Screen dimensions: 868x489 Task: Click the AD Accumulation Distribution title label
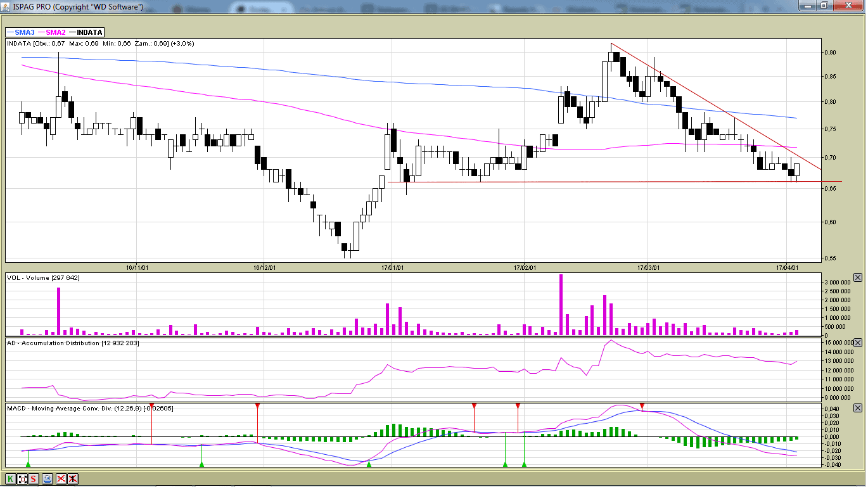coord(72,343)
